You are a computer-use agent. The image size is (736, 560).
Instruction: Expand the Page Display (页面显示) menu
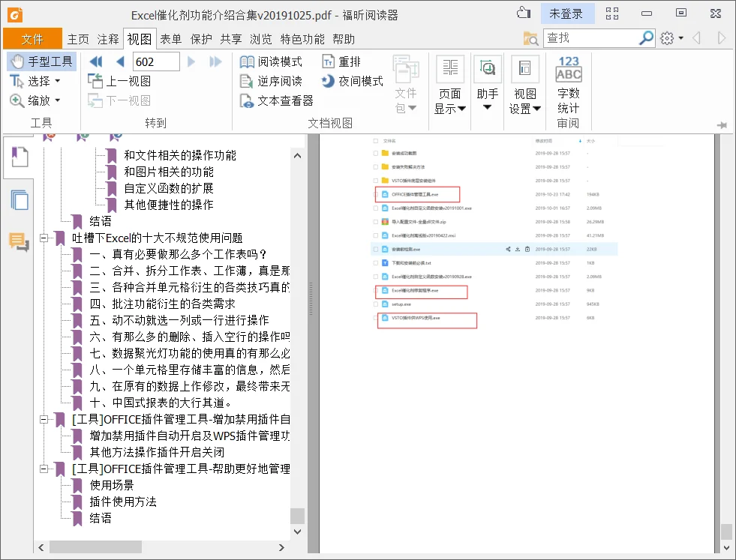449,85
